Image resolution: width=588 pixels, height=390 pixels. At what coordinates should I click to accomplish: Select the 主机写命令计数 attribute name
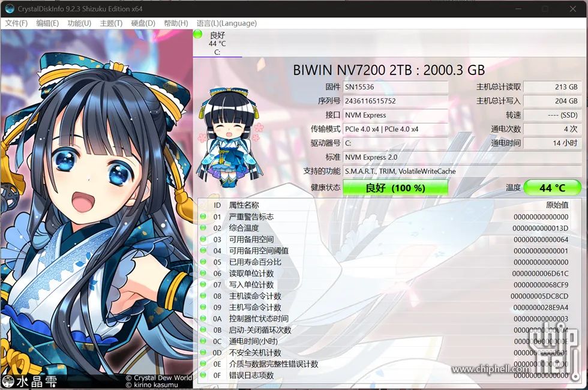click(x=255, y=307)
